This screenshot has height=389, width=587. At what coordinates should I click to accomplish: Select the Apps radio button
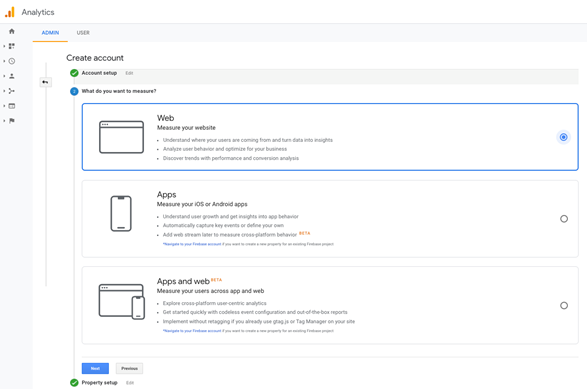564,219
